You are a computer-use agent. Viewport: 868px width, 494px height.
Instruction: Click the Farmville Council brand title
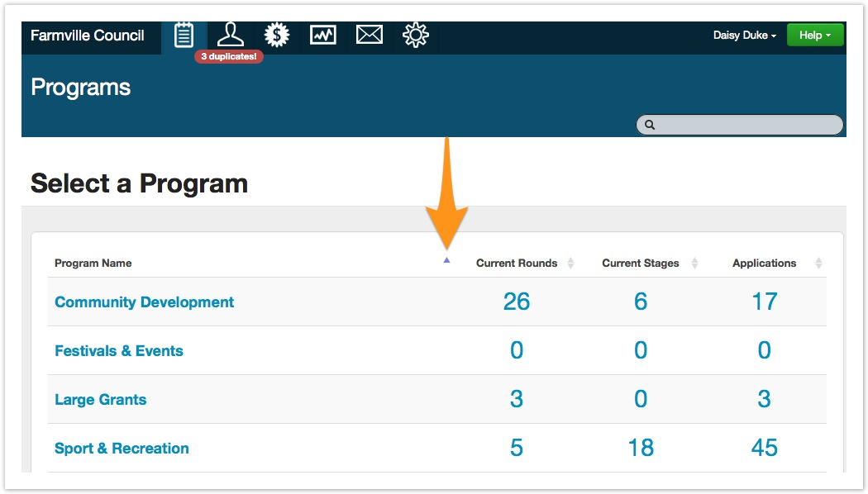click(x=88, y=36)
